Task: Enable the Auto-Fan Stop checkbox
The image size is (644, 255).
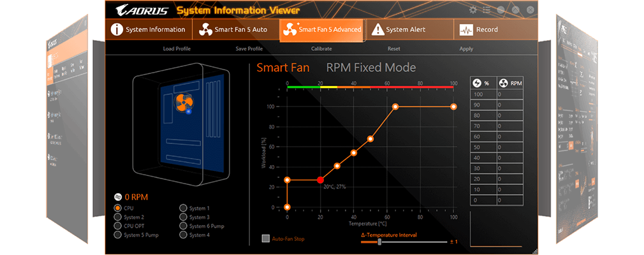Action: (266, 238)
